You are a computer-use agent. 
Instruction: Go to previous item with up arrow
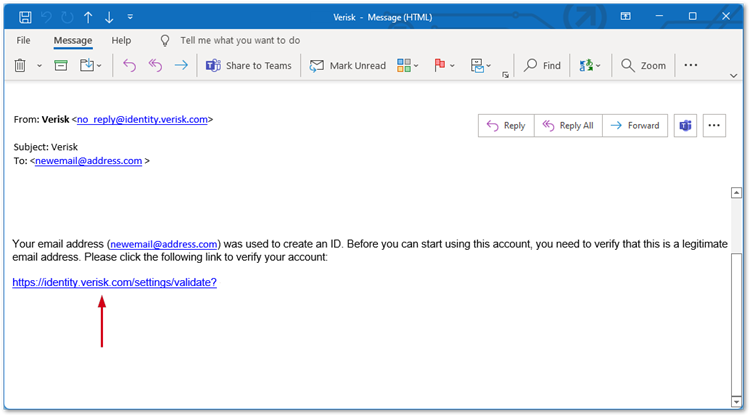click(88, 17)
